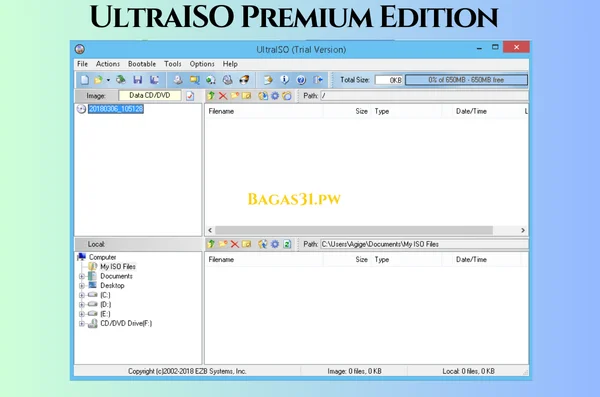The height and width of the screenshot is (397, 600).
Task: Create a new image with the blank page icon
Action: (x=84, y=80)
